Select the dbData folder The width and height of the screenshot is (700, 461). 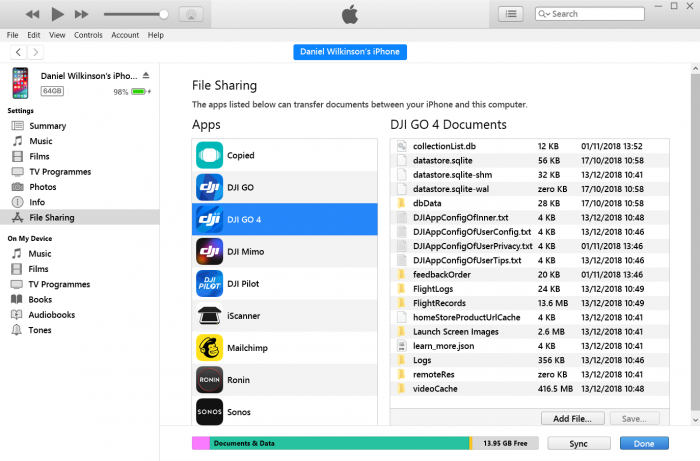coord(529,203)
